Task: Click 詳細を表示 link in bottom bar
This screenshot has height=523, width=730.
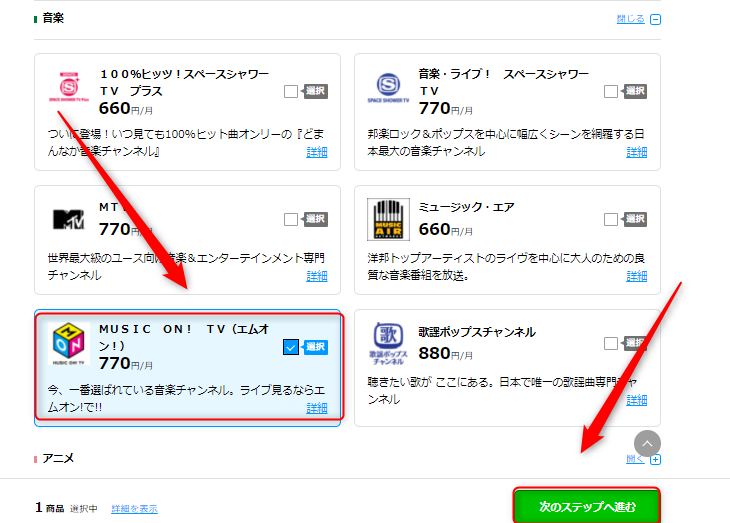Action: pos(134,509)
